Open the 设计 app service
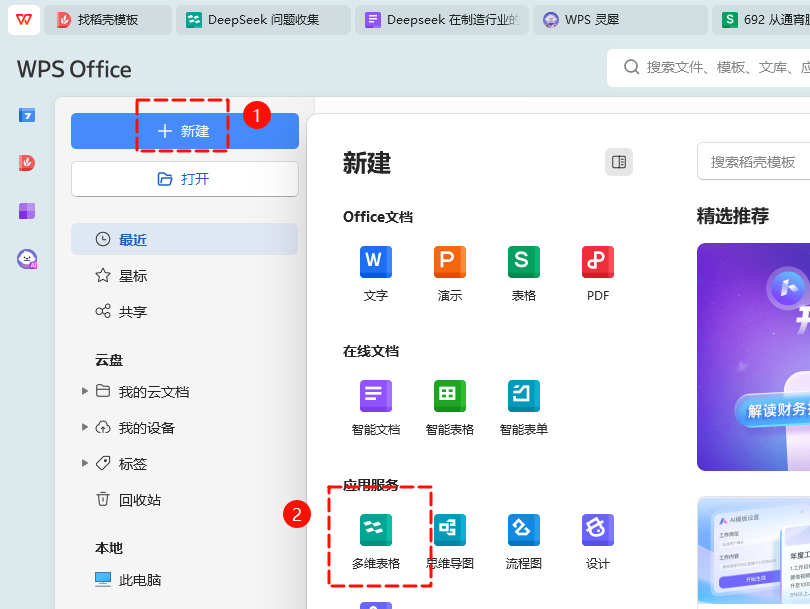The width and height of the screenshot is (810, 609). tap(598, 542)
